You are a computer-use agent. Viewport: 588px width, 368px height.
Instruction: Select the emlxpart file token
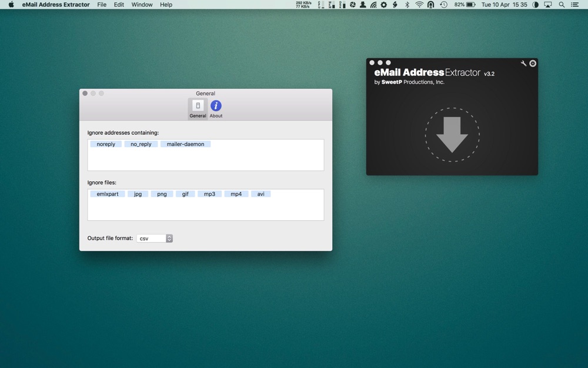(108, 194)
